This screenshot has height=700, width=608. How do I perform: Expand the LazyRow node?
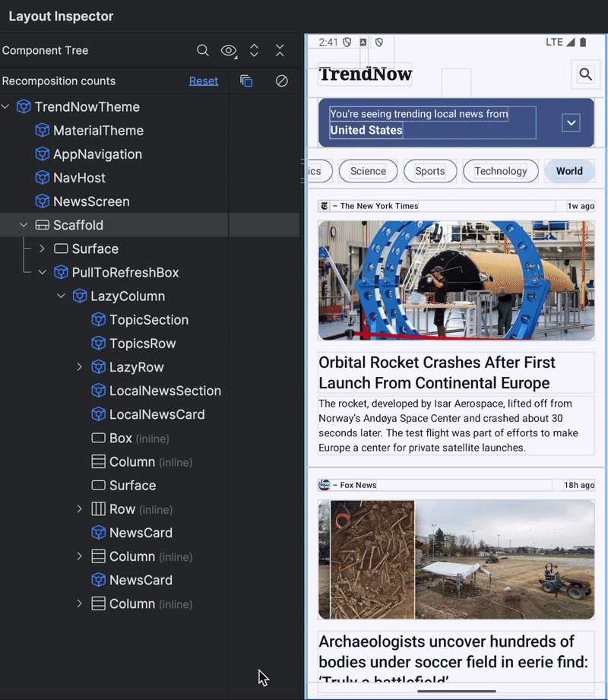pyautogui.click(x=80, y=367)
